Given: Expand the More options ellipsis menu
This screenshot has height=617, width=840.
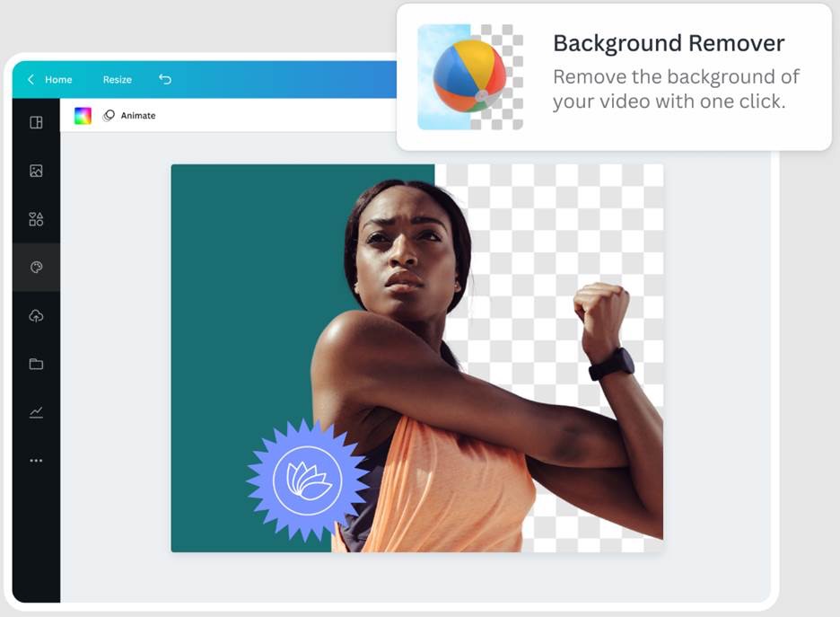Looking at the screenshot, I should [x=36, y=460].
